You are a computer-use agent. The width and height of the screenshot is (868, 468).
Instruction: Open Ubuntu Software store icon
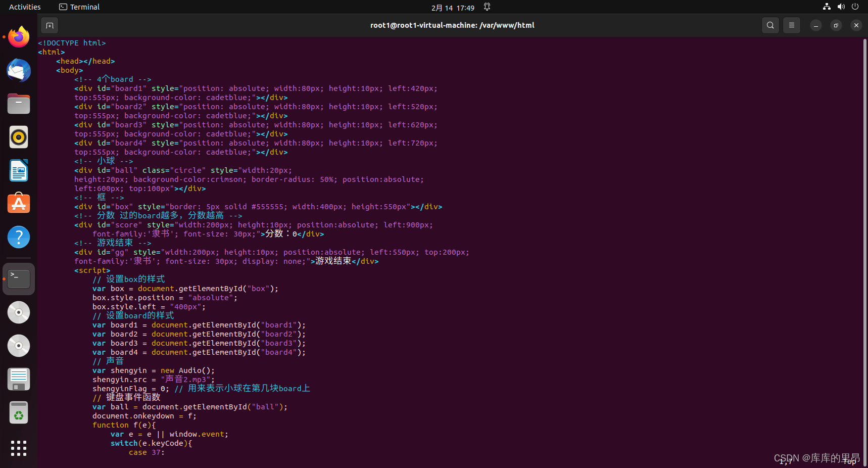pyautogui.click(x=19, y=204)
